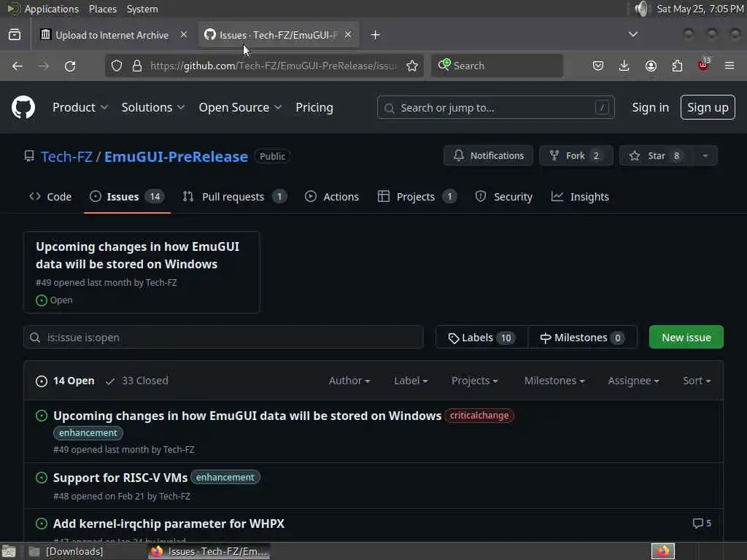Open the Assignee filter dropdown
Viewport: 747px width, 560px height.
(633, 381)
